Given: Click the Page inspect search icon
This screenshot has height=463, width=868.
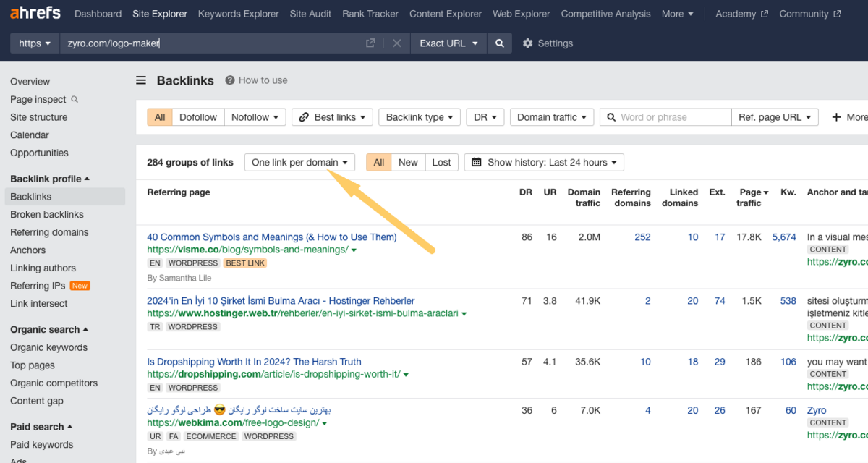Looking at the screenshot, I should 75,100.
